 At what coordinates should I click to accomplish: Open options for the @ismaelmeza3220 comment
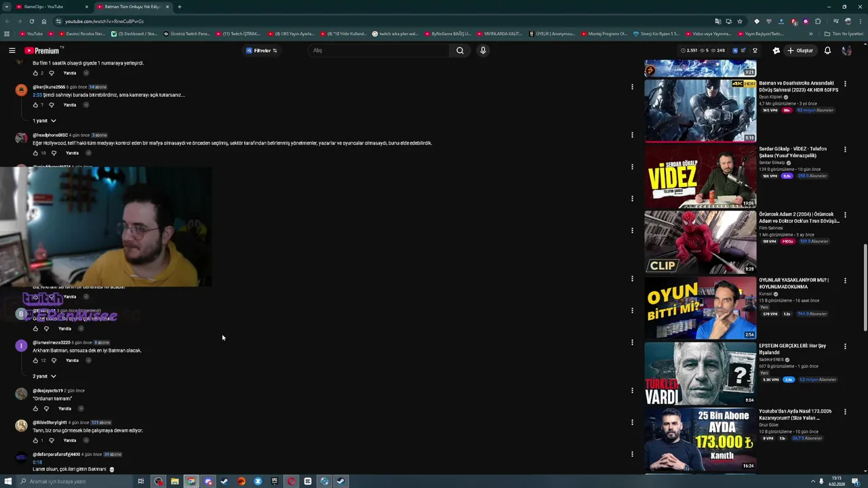[632, 342]
